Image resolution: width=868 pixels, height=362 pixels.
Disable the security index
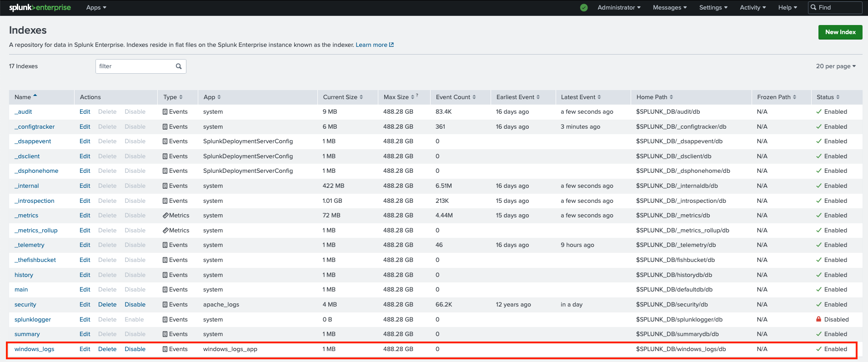click(135, 305)
